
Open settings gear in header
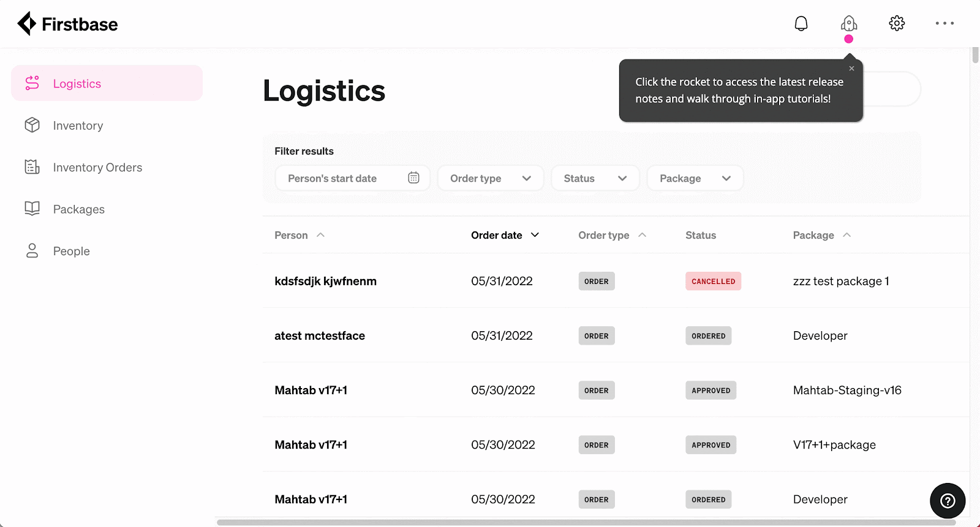(x=897, y=23)
